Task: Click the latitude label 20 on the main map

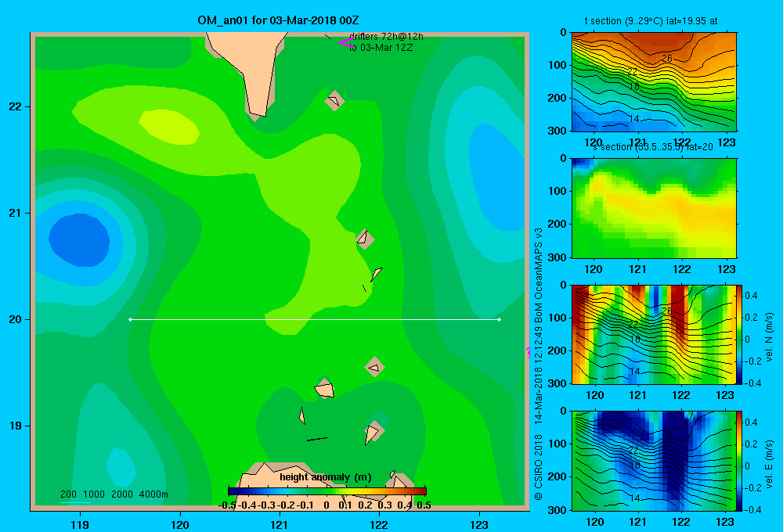Action: pyautogui.click(x=16, y=319)
